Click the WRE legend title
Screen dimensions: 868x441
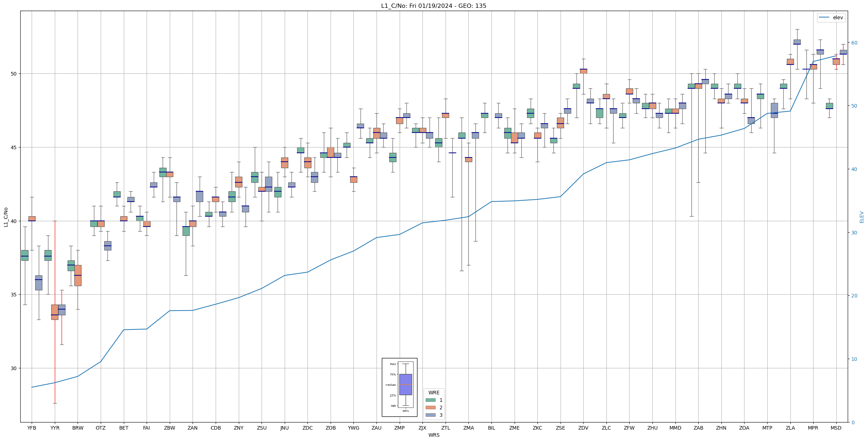(434, 393)
